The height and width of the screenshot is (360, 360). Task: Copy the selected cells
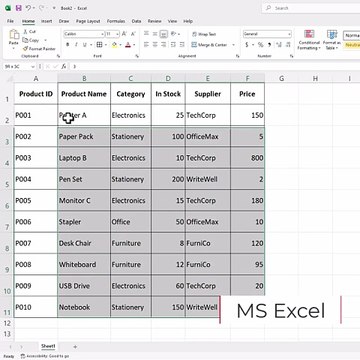tap(31, 40)
